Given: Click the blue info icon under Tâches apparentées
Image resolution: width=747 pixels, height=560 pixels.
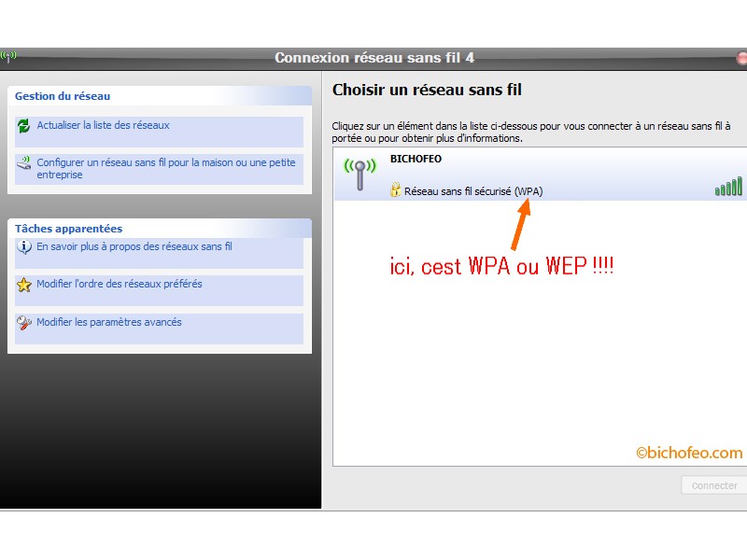Looking at the screenshot, I should point(24,247).
